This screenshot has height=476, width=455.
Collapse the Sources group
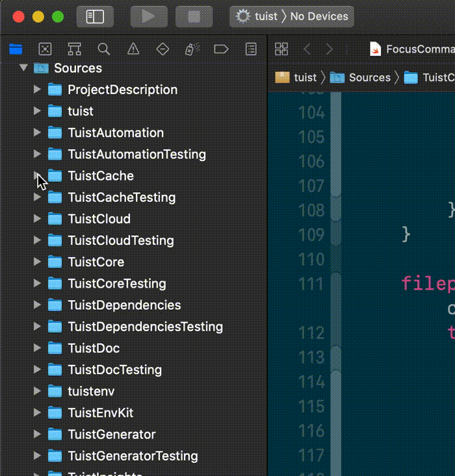click(x=23, y=68)
